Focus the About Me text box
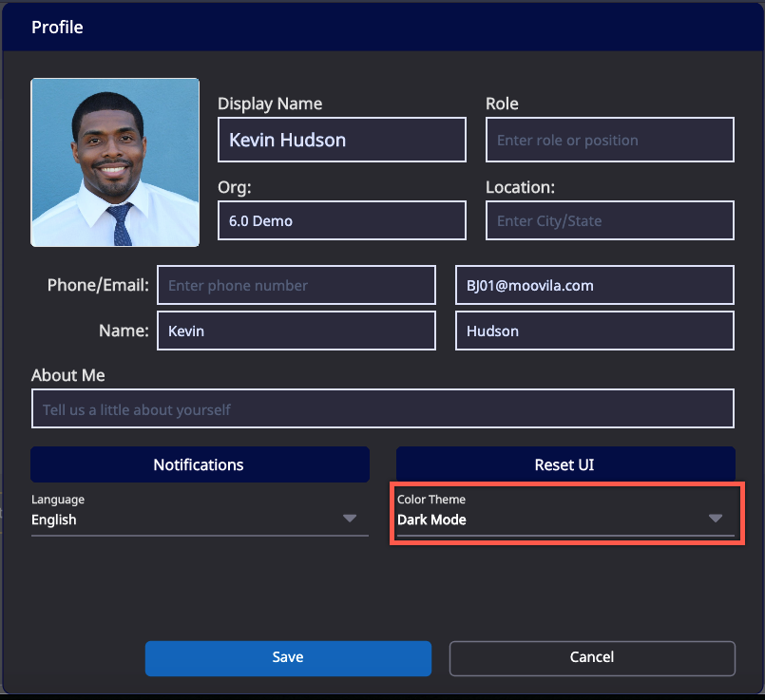The height and width of the screenshot is (700, 765). 382,409
